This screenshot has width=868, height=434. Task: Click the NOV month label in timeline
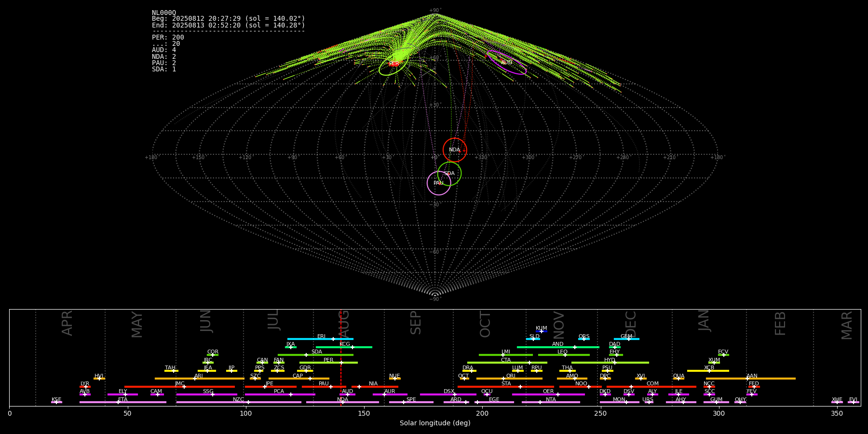[558, 325]
